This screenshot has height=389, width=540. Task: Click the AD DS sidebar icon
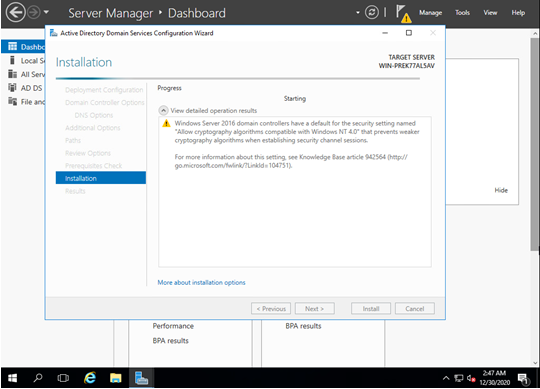[x=12, y=87]
